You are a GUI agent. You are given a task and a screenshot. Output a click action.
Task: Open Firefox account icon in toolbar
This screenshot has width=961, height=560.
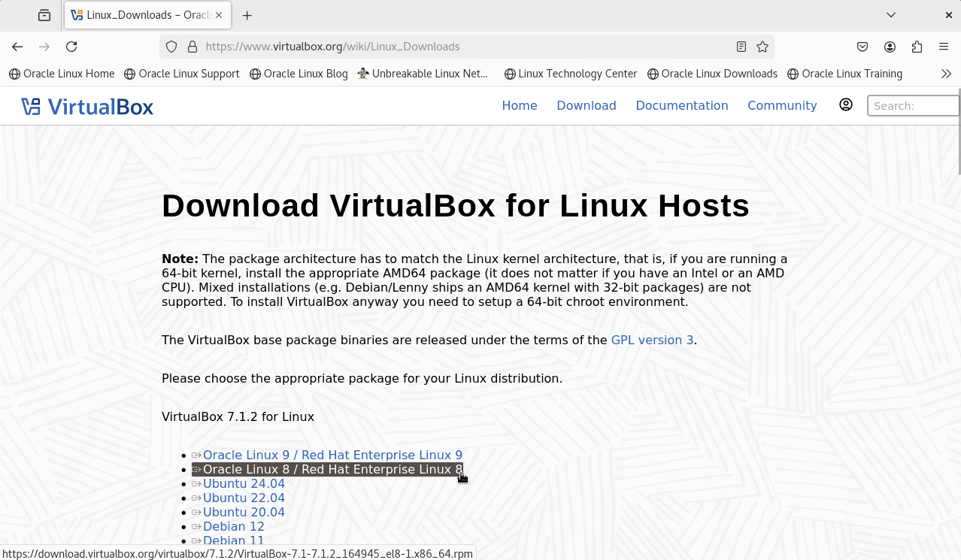pos(890,47)
